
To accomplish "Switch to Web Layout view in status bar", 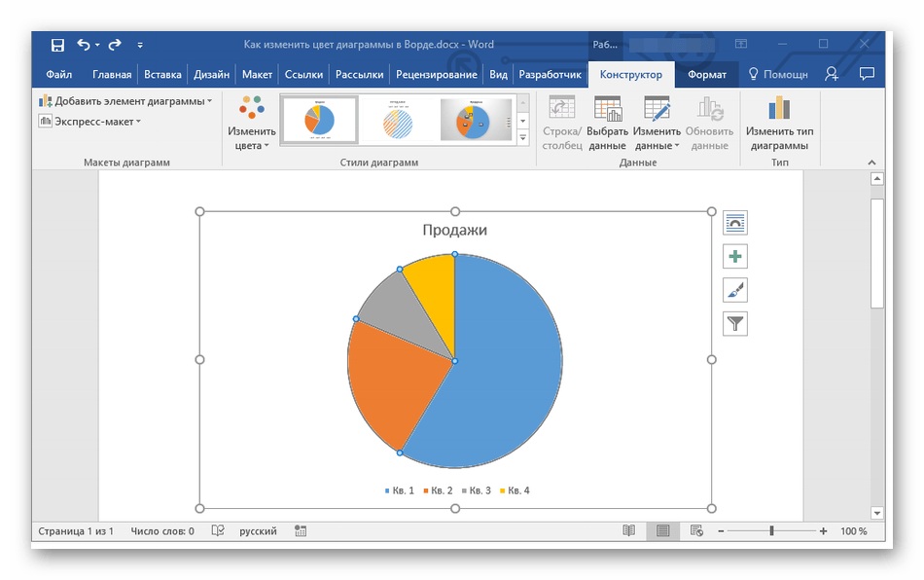I will [x=696, y=531].
